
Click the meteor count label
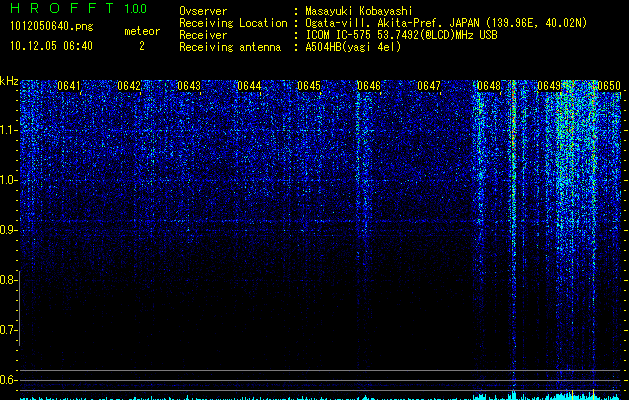[142, 31]
